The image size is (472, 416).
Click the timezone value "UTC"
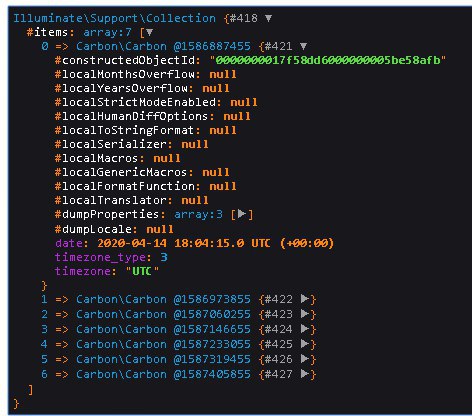142,271
